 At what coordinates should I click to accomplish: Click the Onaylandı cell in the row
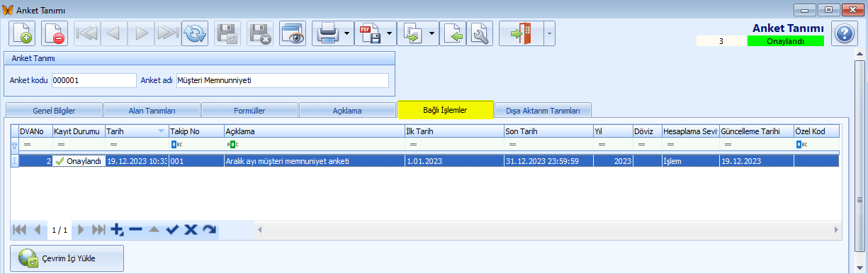(79, 161)
